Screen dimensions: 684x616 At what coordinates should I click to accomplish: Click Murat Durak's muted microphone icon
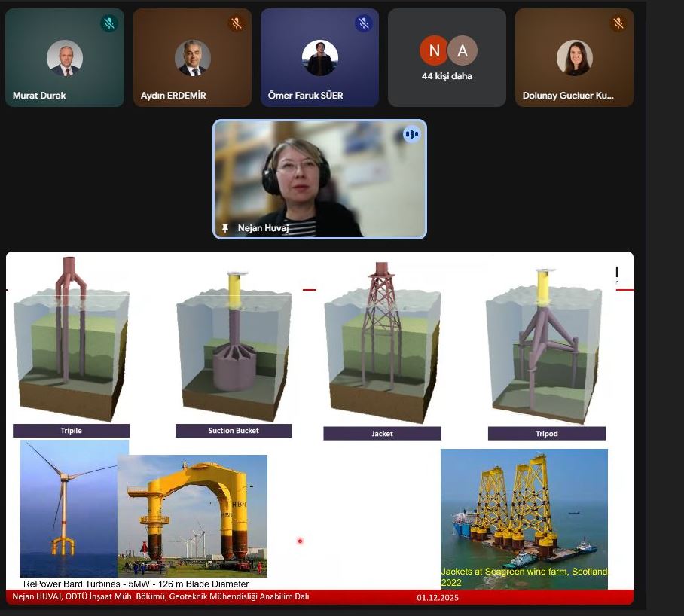coord(109,23)
